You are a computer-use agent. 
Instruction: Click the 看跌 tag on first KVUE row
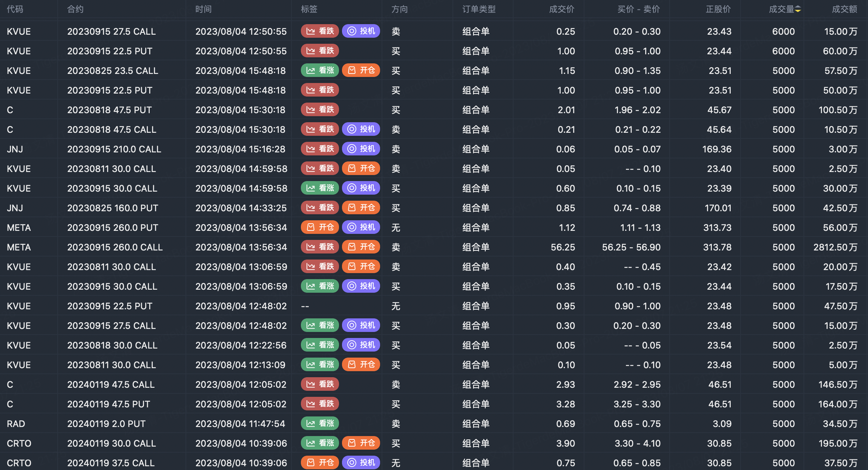(x=320, y=31)
